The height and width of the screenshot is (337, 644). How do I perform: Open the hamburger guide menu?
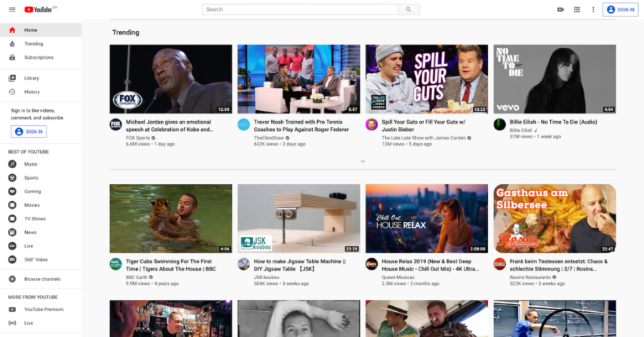12,9
